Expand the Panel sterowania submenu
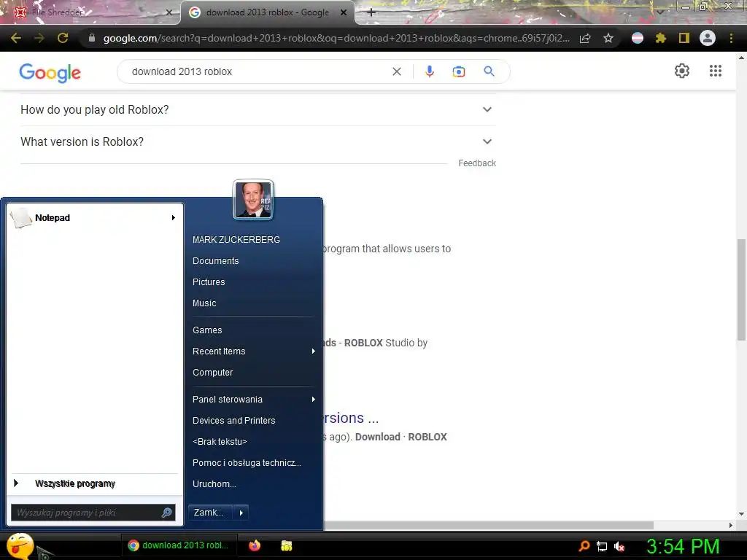747x560 pixels. point(314,399)
